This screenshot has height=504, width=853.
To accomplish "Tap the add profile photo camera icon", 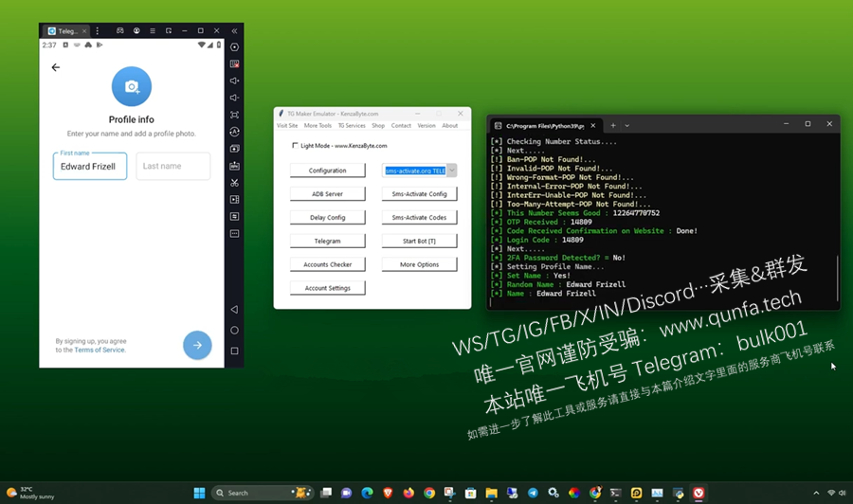I will pos(132,86).
